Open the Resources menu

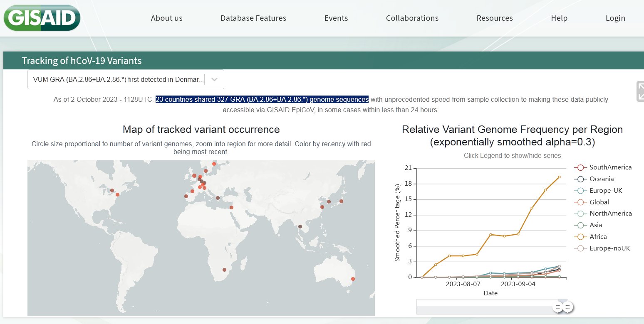494,18
